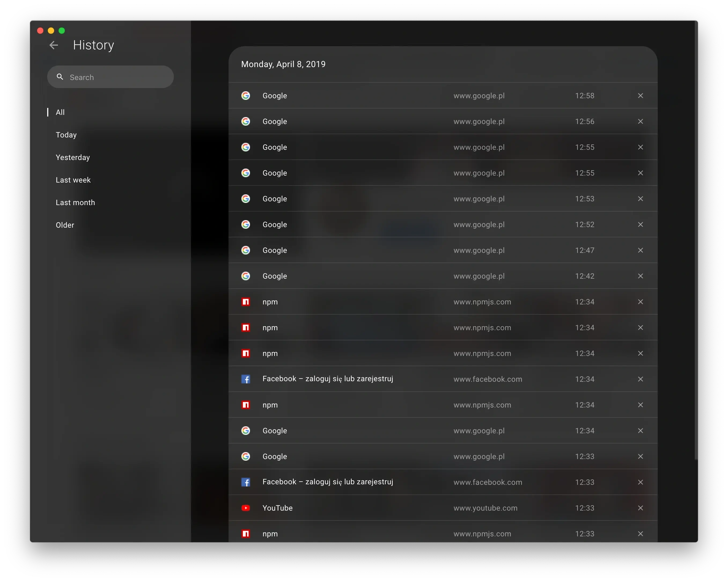Click the Google favicon on the 12:58 row
Screen dimensions: 728x582
(246, 96)
